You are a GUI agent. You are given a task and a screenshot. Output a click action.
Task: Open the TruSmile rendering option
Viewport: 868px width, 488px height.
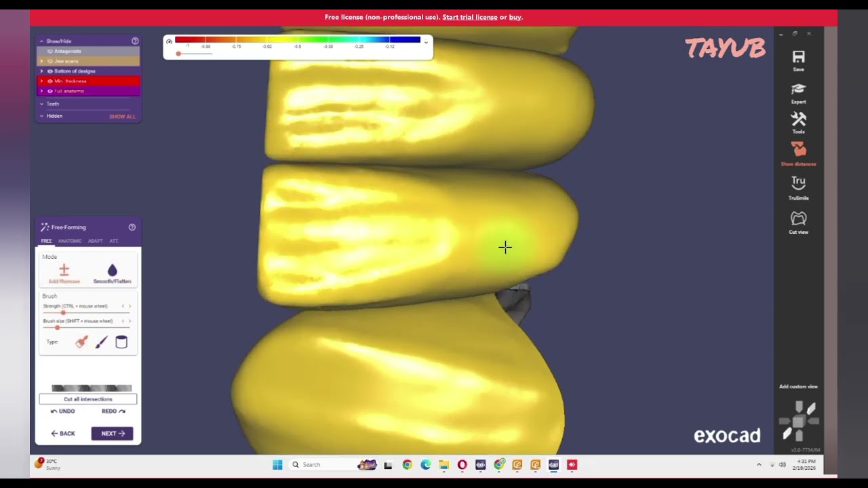click(x=798, y=188)
